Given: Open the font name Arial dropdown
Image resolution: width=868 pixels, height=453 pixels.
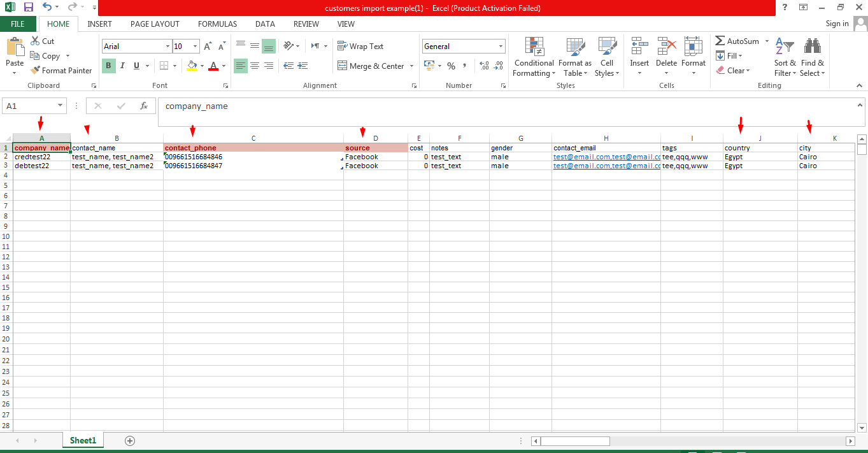Looking at the screenshot, I should click(x=168, y=47).
